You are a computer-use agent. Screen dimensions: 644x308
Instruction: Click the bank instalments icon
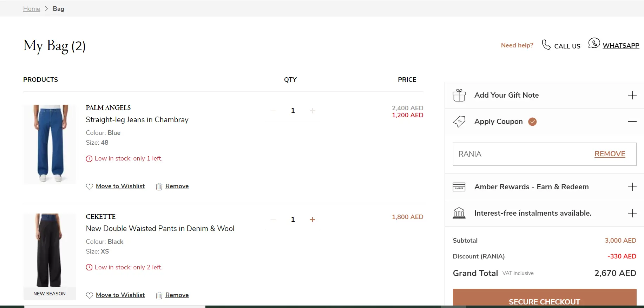pos(459,213)
